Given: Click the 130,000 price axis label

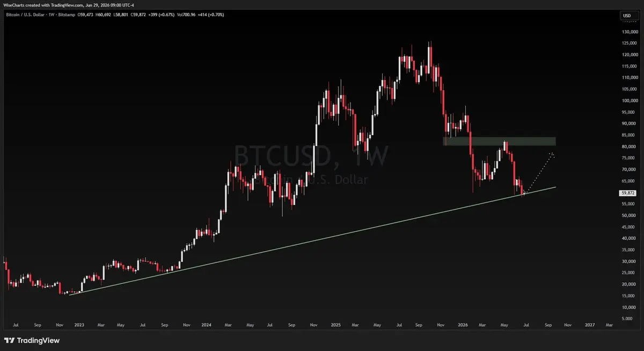Looking at the screenshot, I should 629,32.
